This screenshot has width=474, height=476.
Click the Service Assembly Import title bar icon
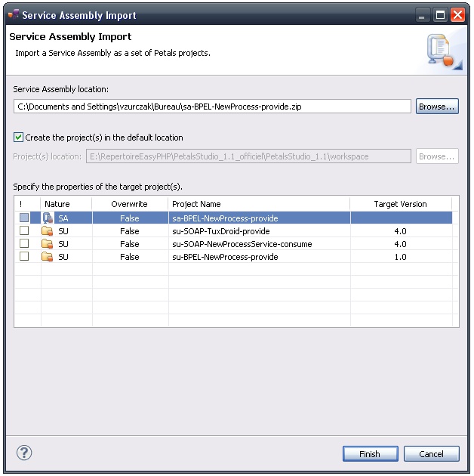pyautogui.click(x=12, y=14)
